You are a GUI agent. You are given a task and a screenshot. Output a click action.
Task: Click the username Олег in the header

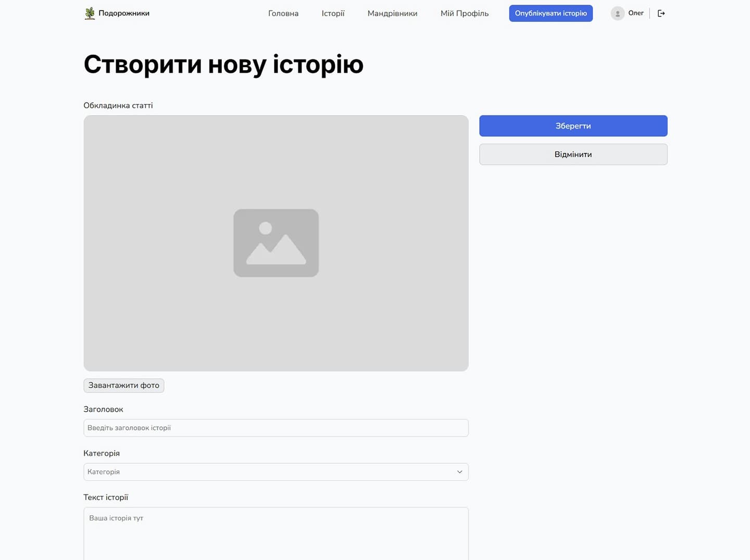(x=635, y=13)
